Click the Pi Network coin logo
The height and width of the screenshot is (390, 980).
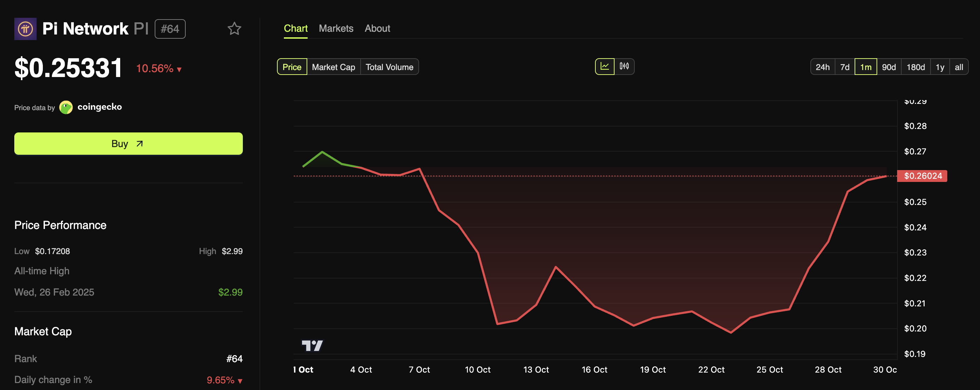(25, 29)
